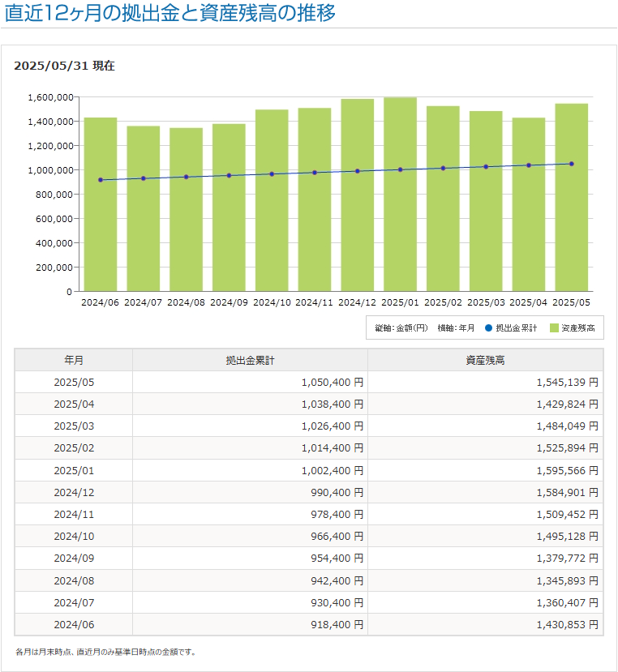This screenshot has height=672, width=618.
Task: Click the 2024/06 green bar in chart
Action: [101, 204]
